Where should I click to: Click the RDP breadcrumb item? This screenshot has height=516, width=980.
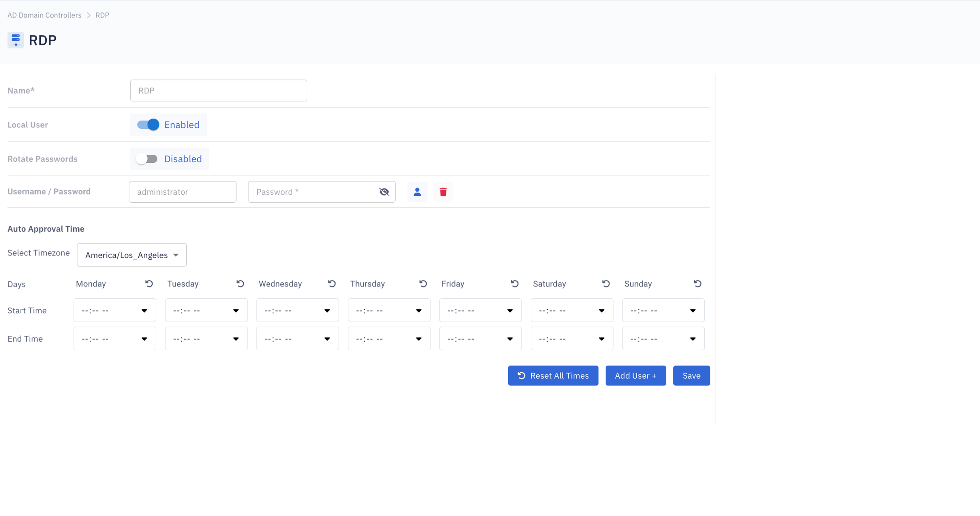click(x=102, y=15)
